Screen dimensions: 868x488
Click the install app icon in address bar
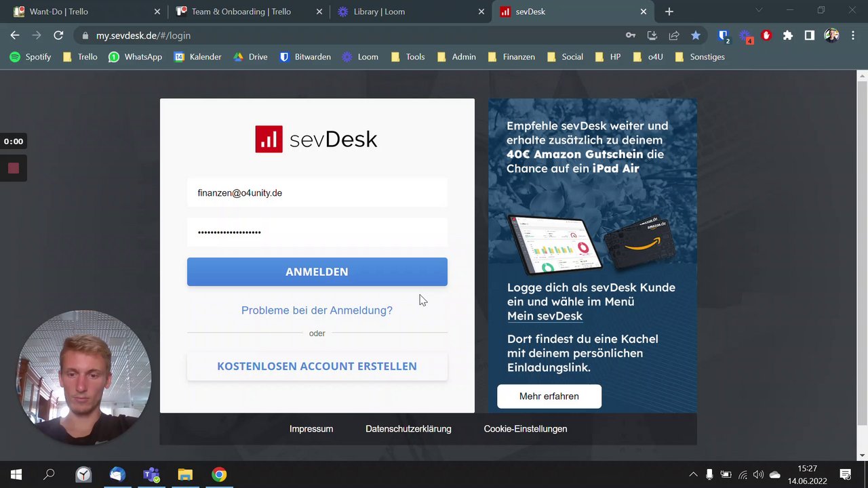point(652,35)
